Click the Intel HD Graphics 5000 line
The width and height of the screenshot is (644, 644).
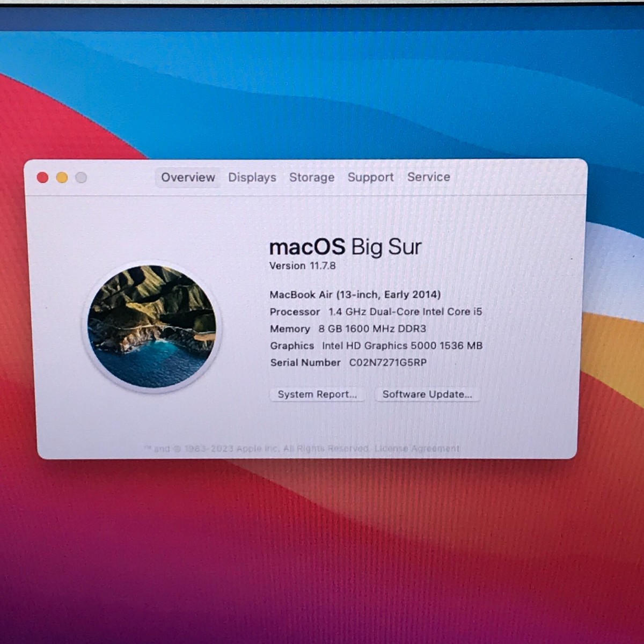376,346
